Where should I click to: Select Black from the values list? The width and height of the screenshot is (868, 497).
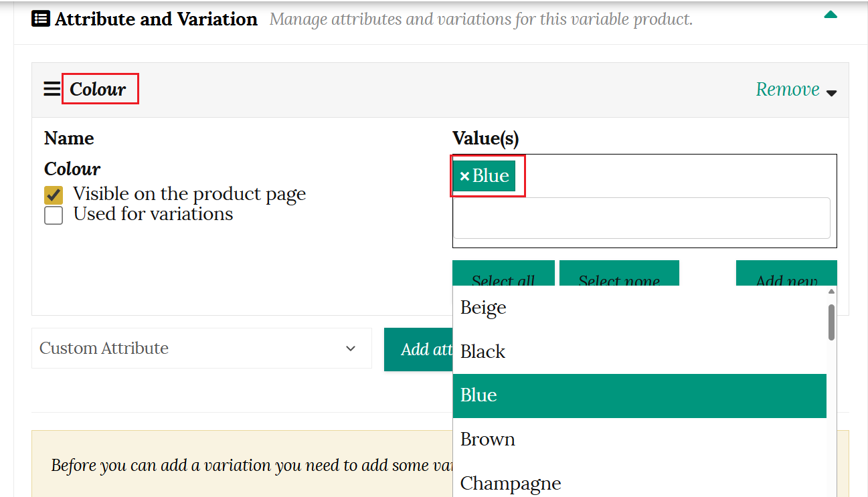[640, 352]
